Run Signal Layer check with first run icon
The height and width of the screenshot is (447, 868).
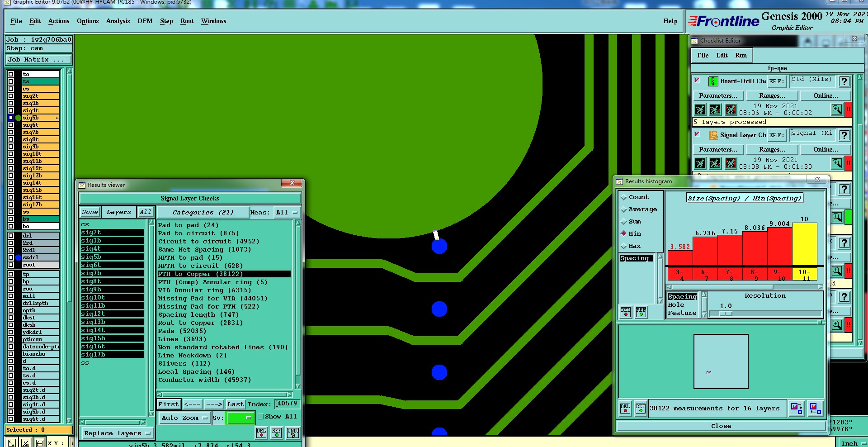pos(700,163)
